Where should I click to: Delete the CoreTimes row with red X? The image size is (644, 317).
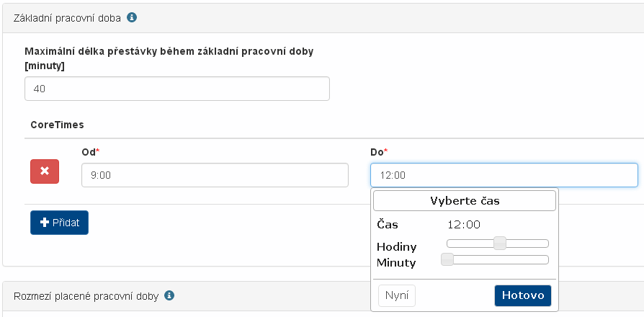45,171
